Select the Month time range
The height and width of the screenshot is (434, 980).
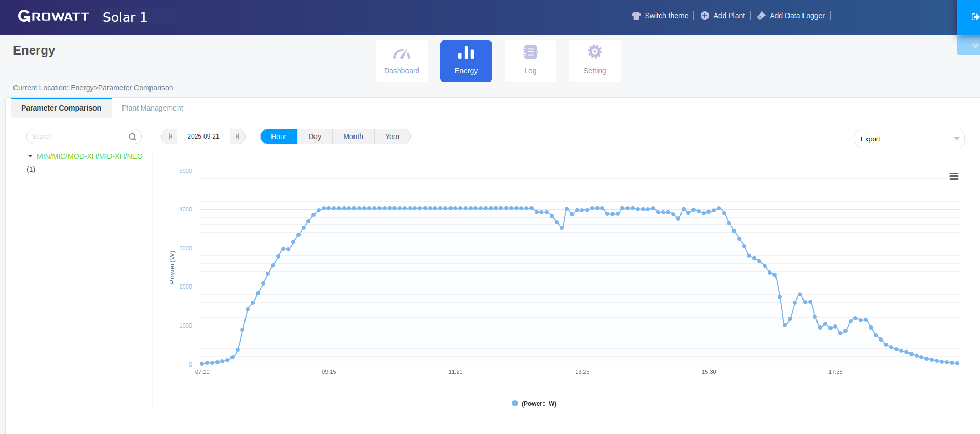(353, 137)
